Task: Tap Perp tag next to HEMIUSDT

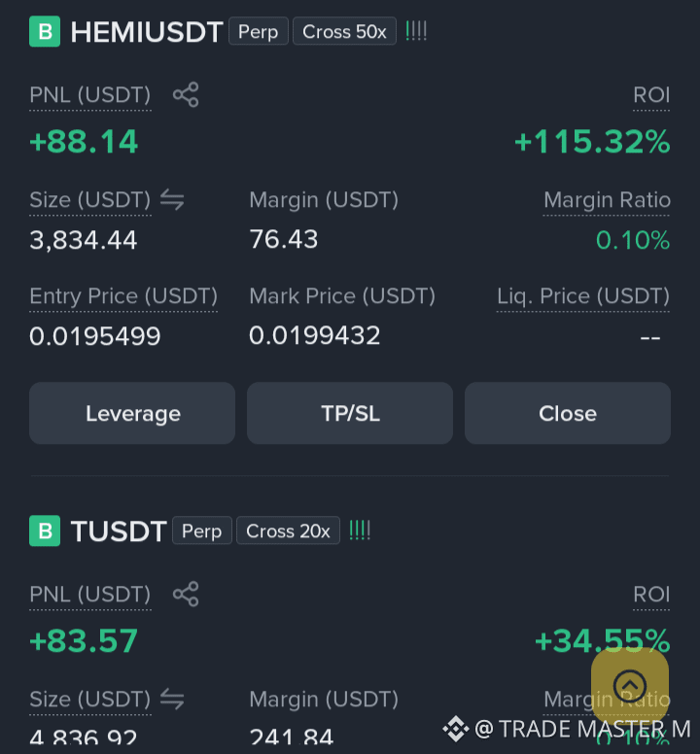Action: [x=259, y=31]
